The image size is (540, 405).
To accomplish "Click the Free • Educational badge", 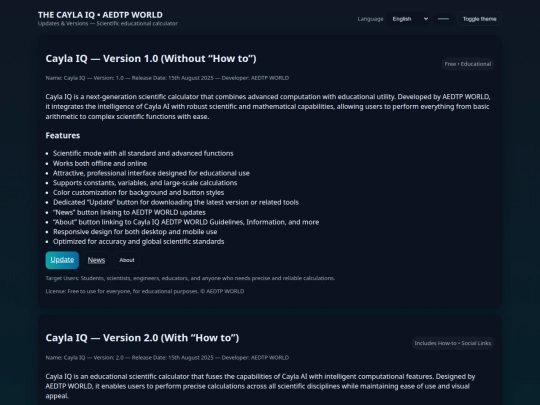I will pos(468,64).
